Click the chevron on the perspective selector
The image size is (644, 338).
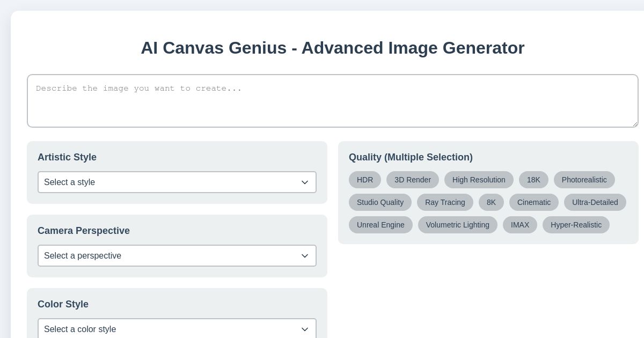(x=305, y=256)
